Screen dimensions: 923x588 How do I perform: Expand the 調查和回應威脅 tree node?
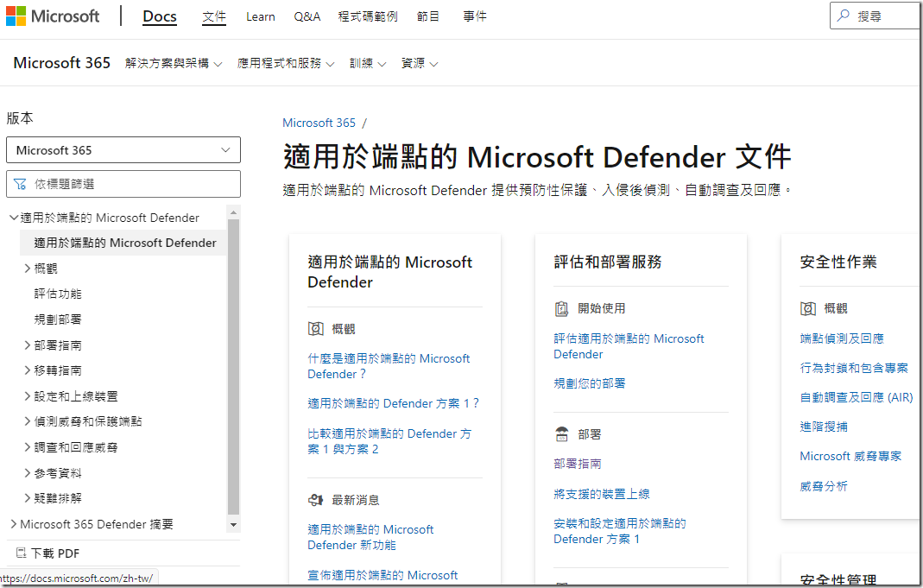coord(27,447)
